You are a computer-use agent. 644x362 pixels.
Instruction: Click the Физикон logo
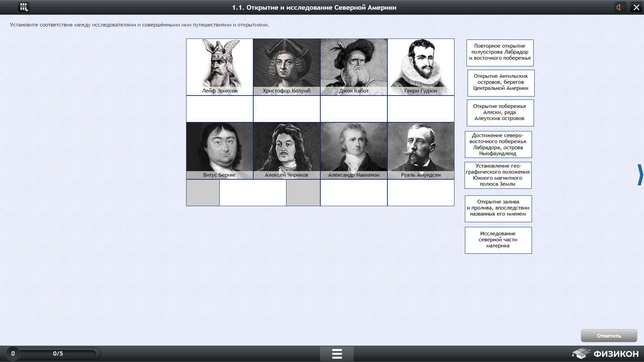coord(606,354)
